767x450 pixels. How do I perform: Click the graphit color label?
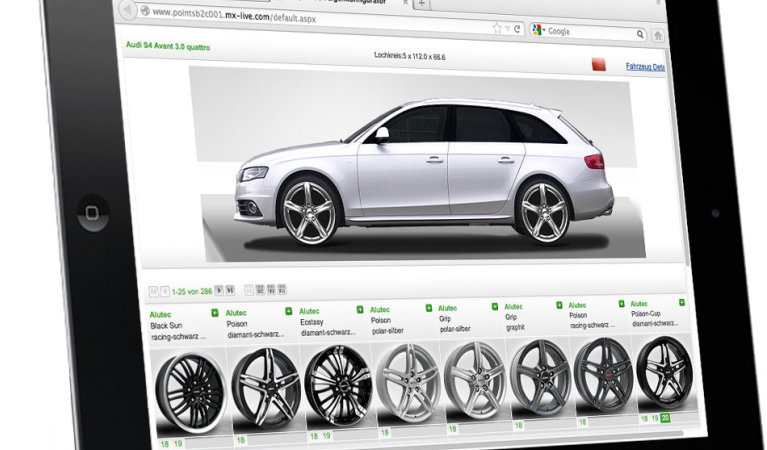point(515,328)
